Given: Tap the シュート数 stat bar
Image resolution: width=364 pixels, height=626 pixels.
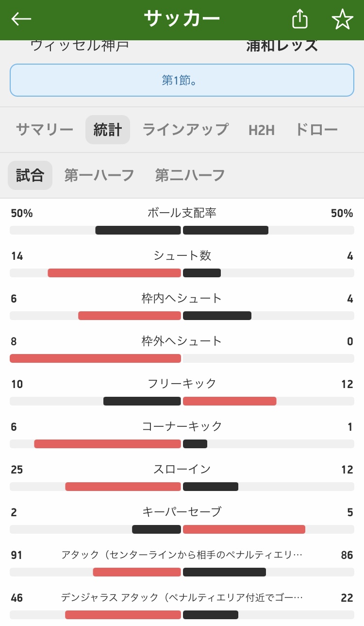Looking at the screenshot, I should point(182,273).
